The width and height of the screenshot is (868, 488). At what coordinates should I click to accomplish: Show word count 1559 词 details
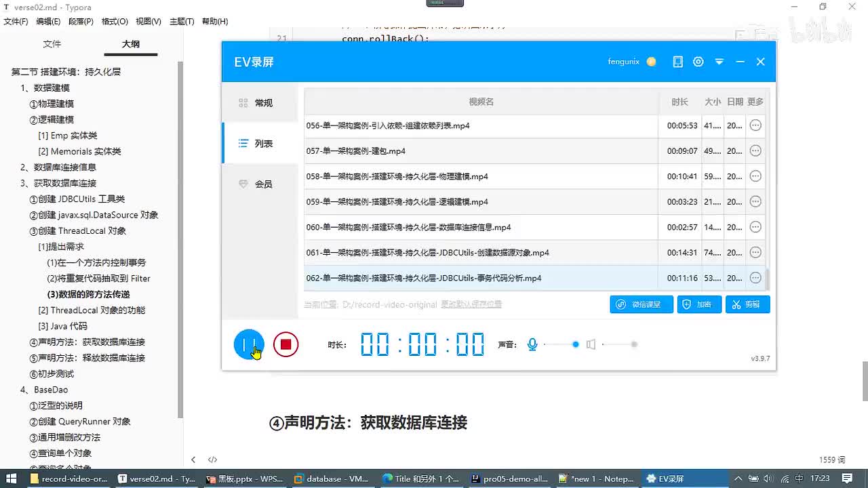(x=832, y=460)
